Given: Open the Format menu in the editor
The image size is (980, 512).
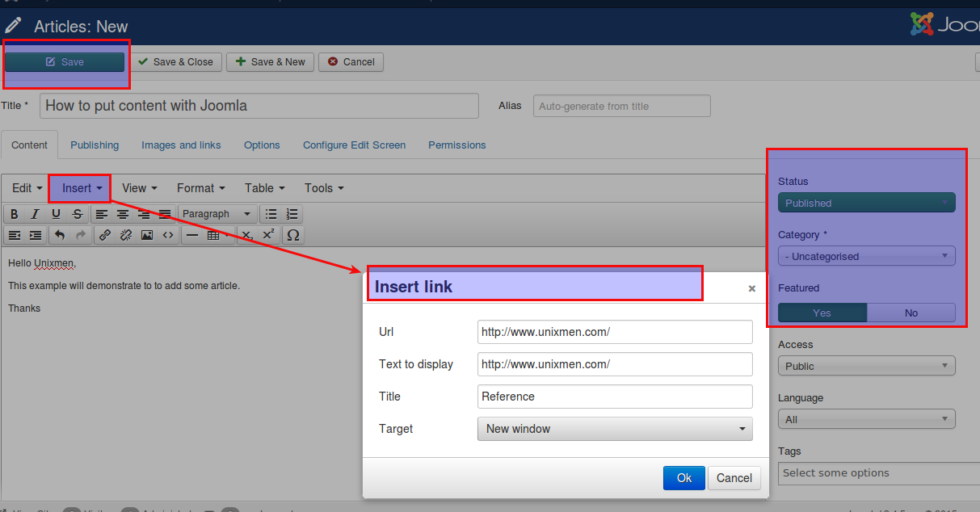Looking at the screenshot, I should pos(202,188).
